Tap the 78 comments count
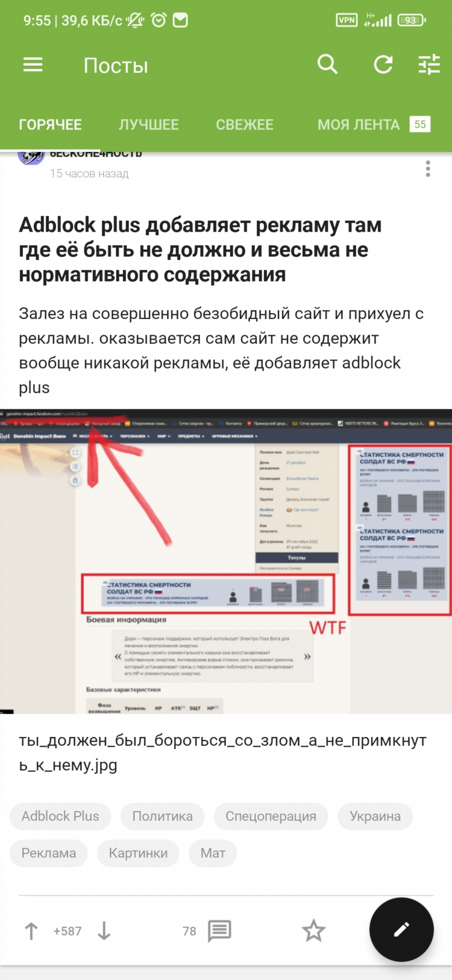Image resolution: width=452 pixels, height=980 pixels. pos(189,931)
